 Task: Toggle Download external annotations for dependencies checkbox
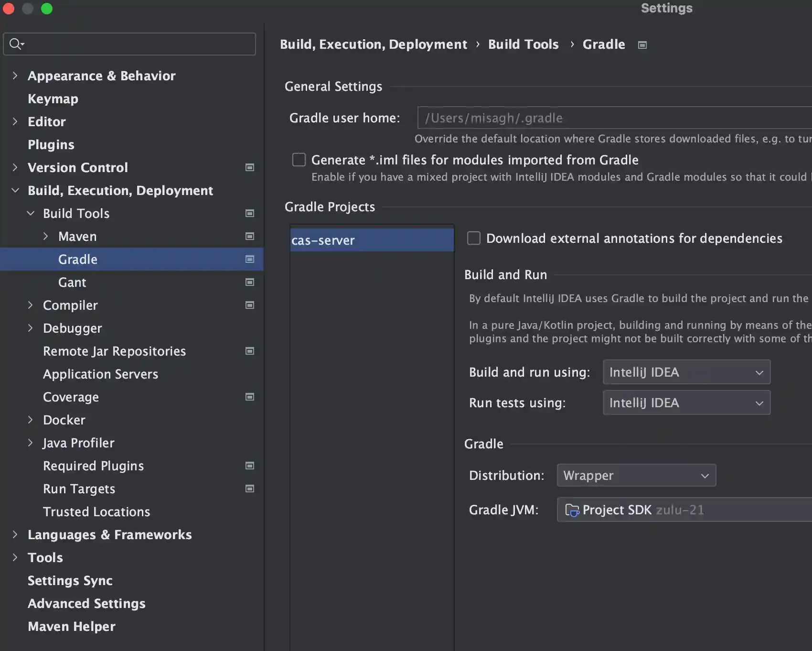(x=474, y=238)
